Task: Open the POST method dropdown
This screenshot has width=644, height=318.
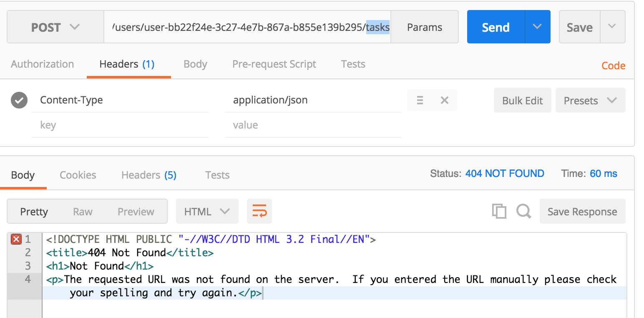Action: point(55,27)
